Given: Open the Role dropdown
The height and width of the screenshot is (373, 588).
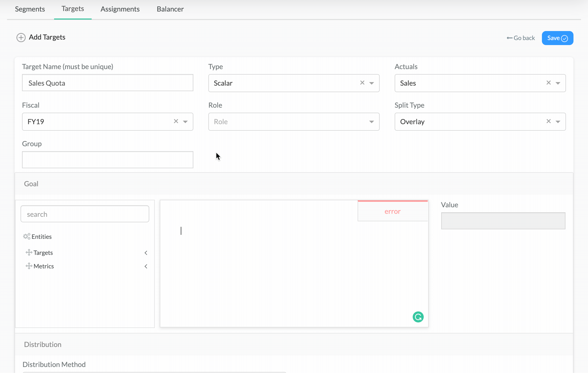Looking at the screenshot, I should click(x=293, y=122).
